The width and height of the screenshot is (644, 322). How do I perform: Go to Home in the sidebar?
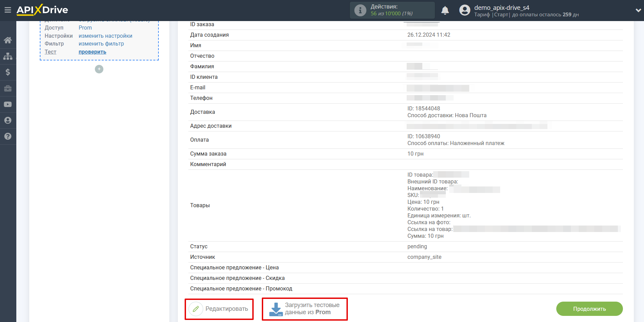[x=8, y=40]
